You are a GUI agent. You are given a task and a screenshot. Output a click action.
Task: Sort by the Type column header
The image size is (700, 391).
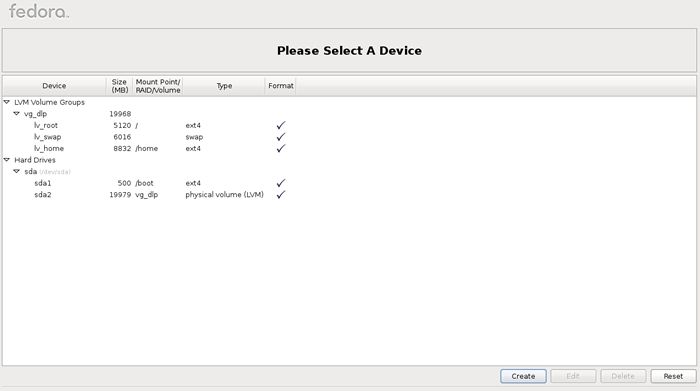[224, 86]
